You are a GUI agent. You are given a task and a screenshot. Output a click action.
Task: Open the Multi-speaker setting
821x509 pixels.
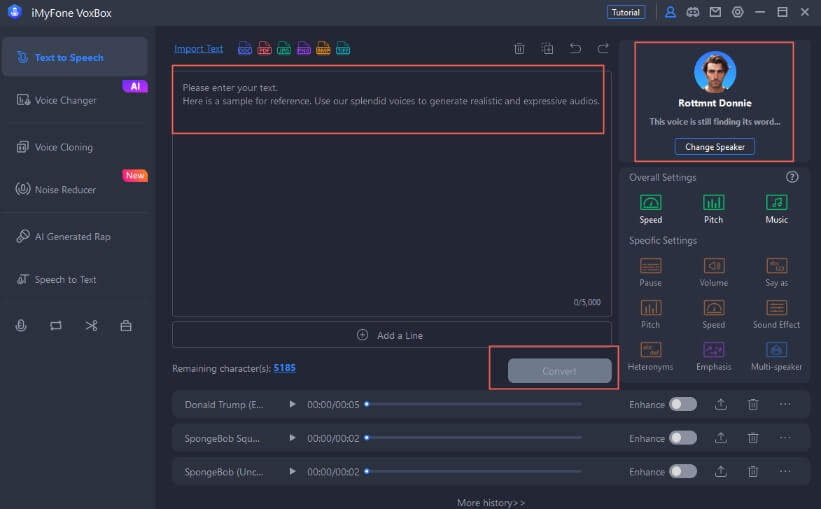tap(776, 356)
